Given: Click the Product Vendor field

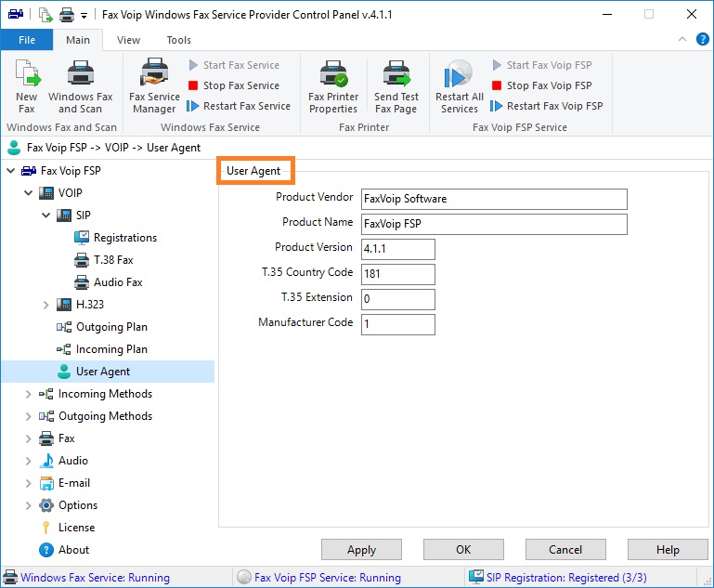Looking at the screenshot, I should (494, 199).
